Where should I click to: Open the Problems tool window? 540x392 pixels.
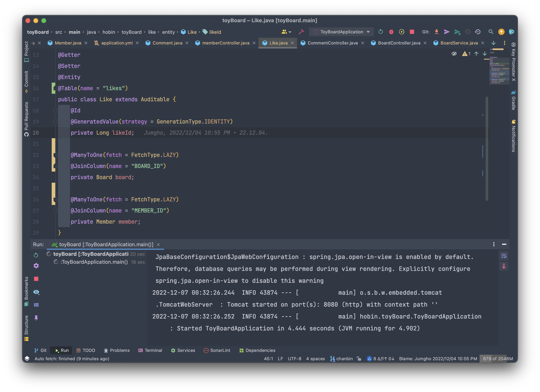(x=117, y=350)
